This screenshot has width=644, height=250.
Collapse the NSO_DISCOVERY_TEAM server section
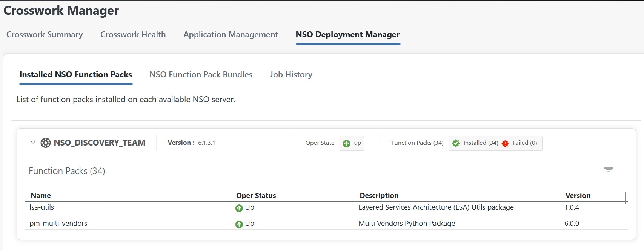[33, 143]
